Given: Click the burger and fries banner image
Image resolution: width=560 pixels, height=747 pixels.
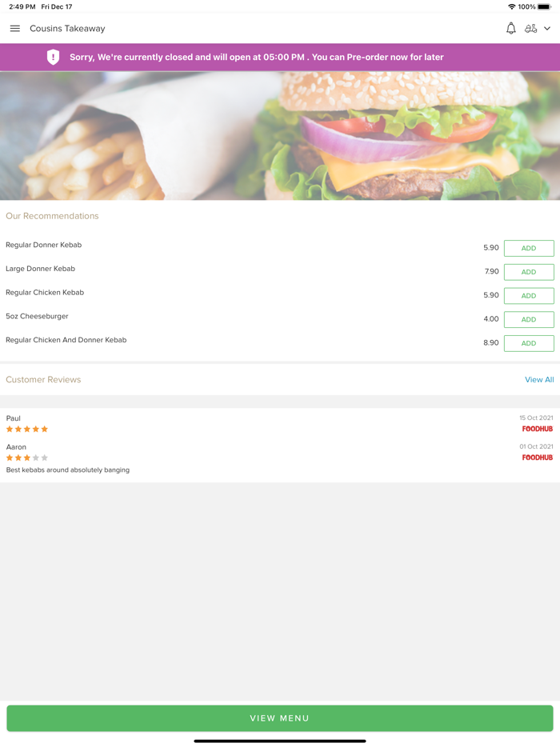Looking at the screenshot, I should tap(280, 136).
